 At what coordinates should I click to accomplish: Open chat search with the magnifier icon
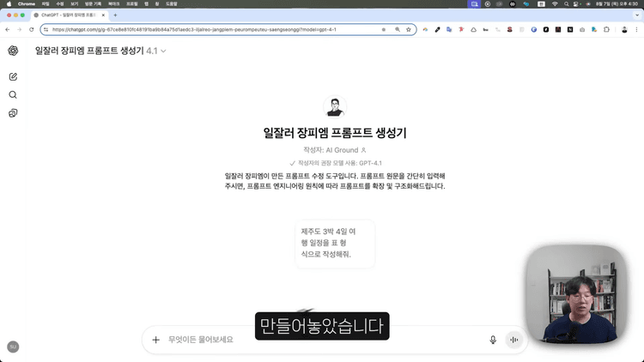click(13, 95)
